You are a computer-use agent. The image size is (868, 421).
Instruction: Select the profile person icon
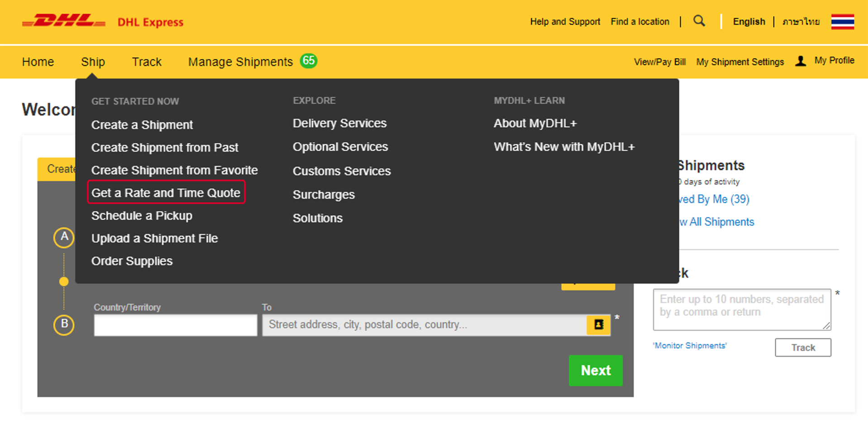point(801,61)
